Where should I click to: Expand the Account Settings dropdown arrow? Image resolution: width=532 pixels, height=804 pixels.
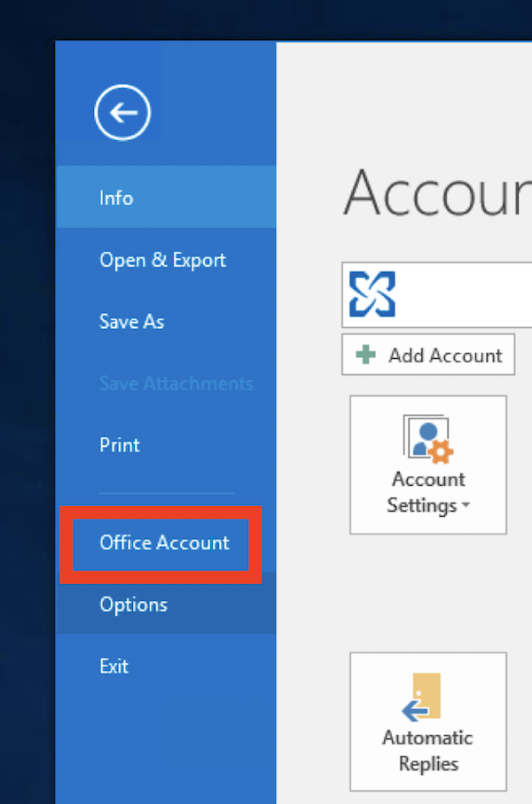click(x=465, y=508)
